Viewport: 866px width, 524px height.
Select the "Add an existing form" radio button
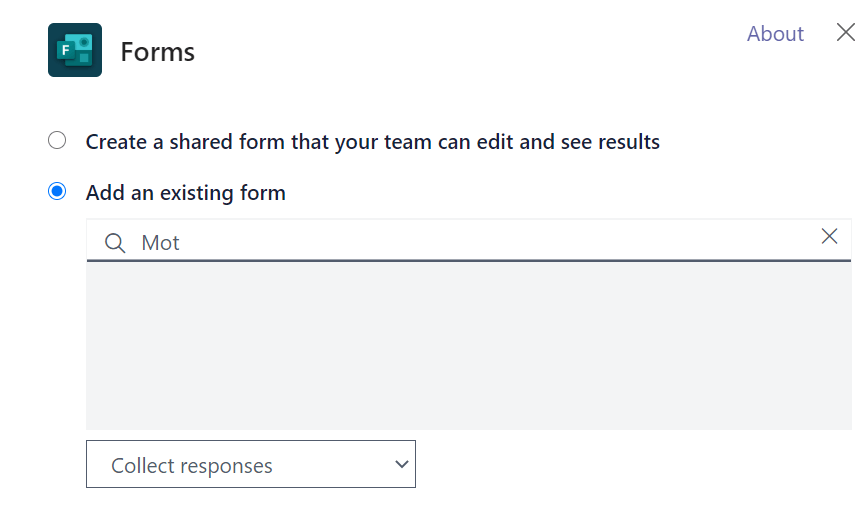57,192
